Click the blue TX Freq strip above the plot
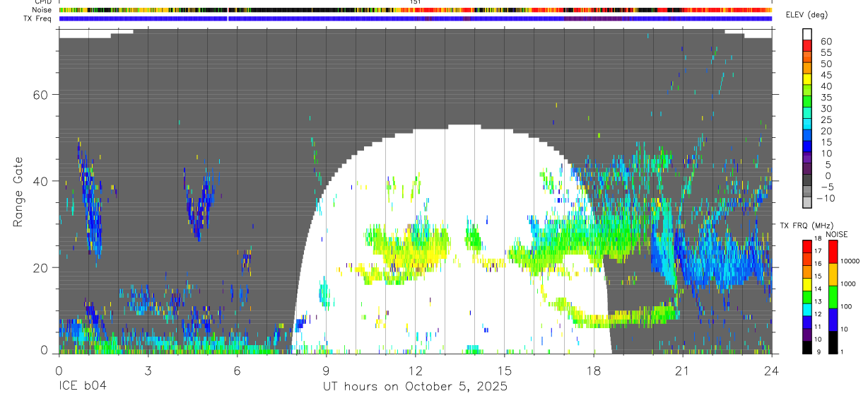The width and height of the screenshot is (868, 401). coord(416,18)
